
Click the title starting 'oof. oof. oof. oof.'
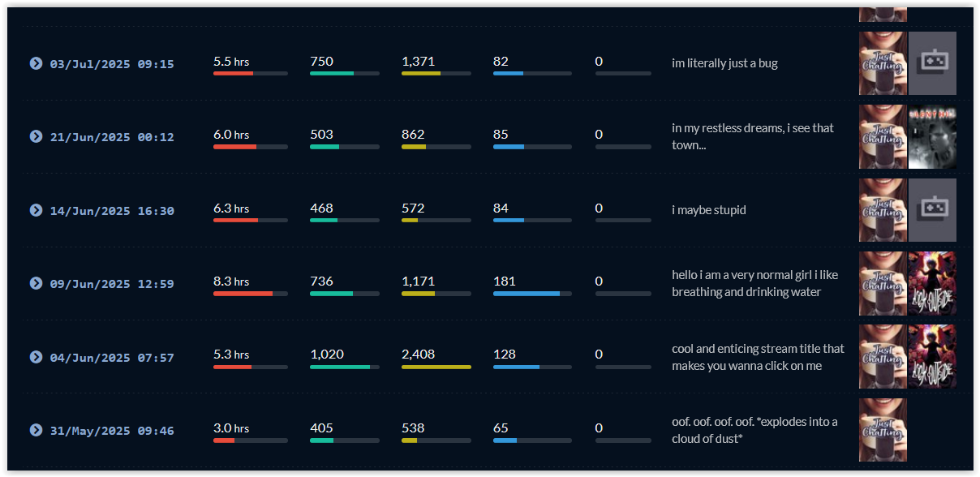tap(754, 430)
